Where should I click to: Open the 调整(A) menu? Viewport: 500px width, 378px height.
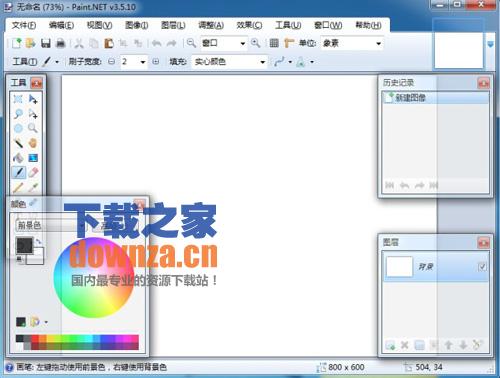pos(211,25)
